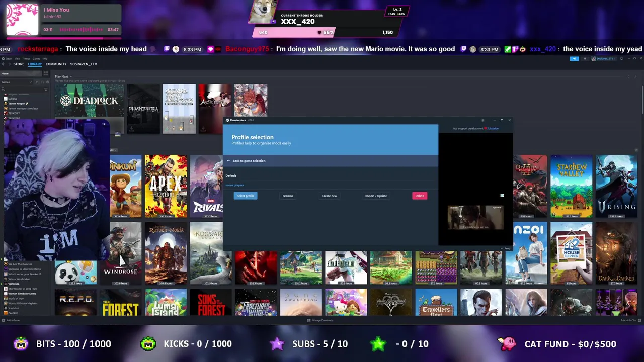Click the Select profile button
The width and height of the screenshot is (644, 362).
pos(246,196)
